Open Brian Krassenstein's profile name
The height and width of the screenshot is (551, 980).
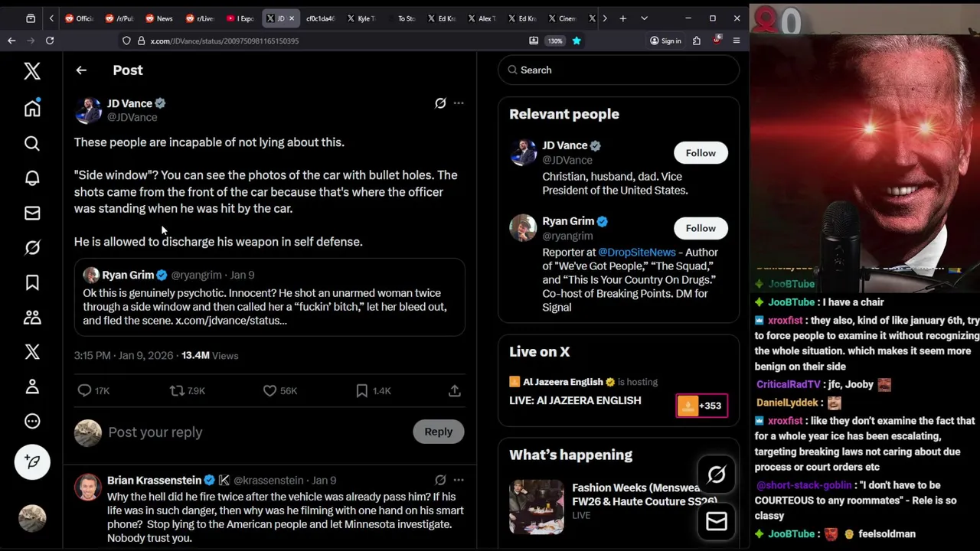154,480
